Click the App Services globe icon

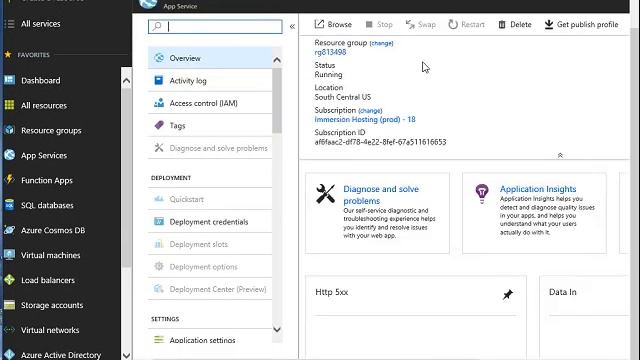pos(9,155)
